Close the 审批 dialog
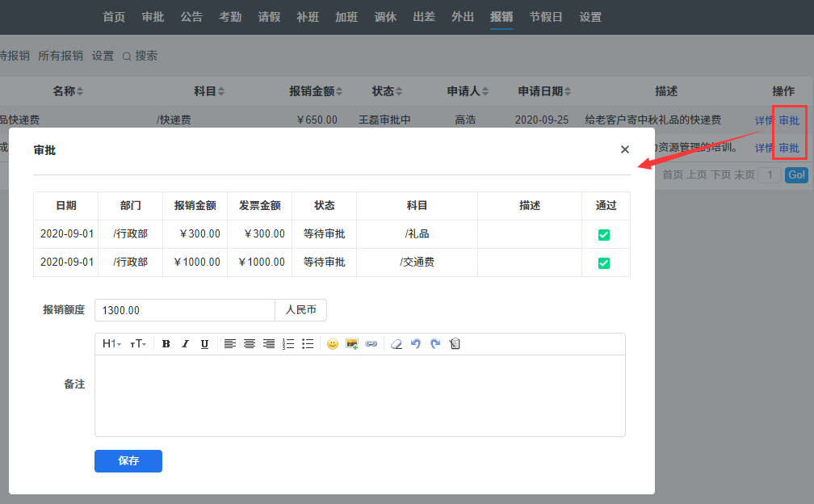Screen dimensions: 814x504 tap(624, 149)
